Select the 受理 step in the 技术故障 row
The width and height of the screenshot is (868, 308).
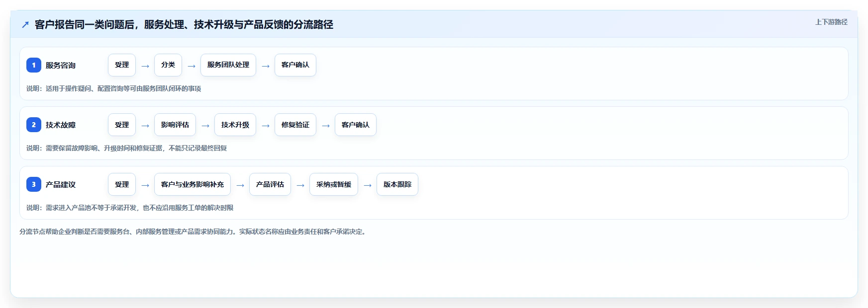pyautogui.click(x=122, y=125)
